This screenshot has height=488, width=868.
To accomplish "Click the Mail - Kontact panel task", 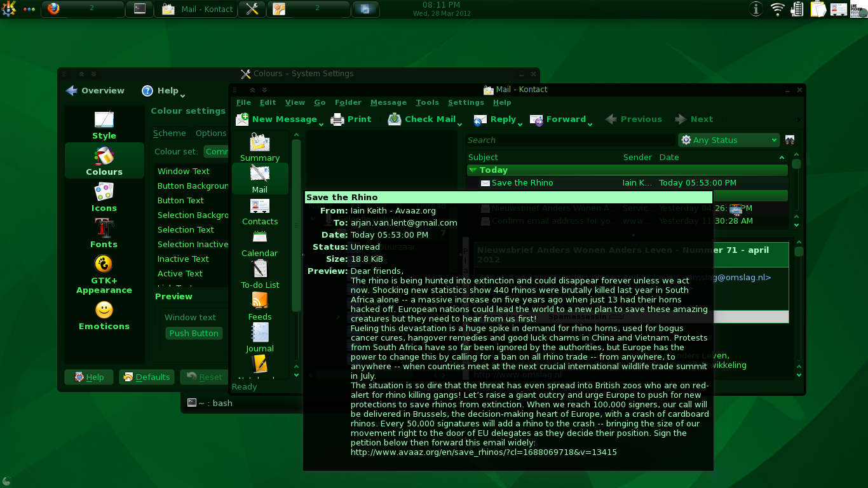I will (196, 9).
